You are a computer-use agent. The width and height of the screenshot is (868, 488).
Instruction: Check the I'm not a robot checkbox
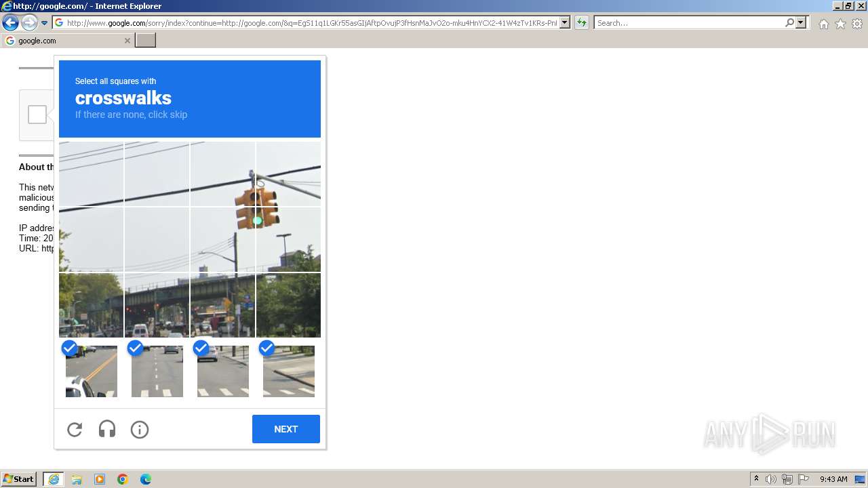[x=37, y=115]
